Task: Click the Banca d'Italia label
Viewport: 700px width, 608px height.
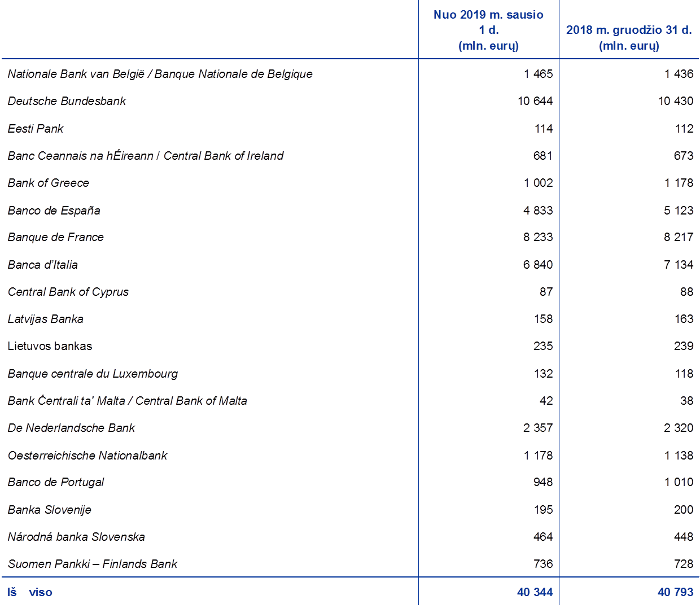Action: tap(43, 265)
